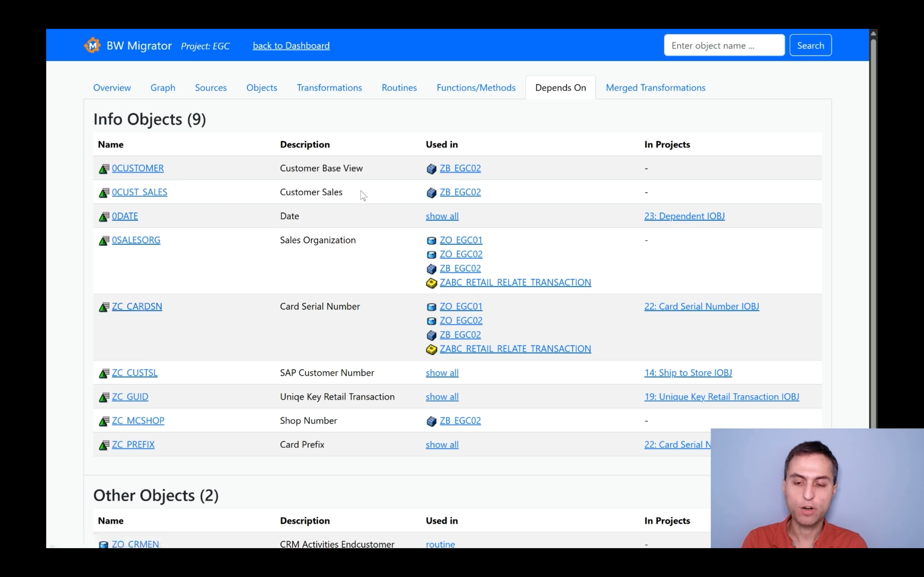Open the project link '23: Dependent IOBJ'
Image resolution: width=924 pixels, height=577 pixels.
pos(684,216)
